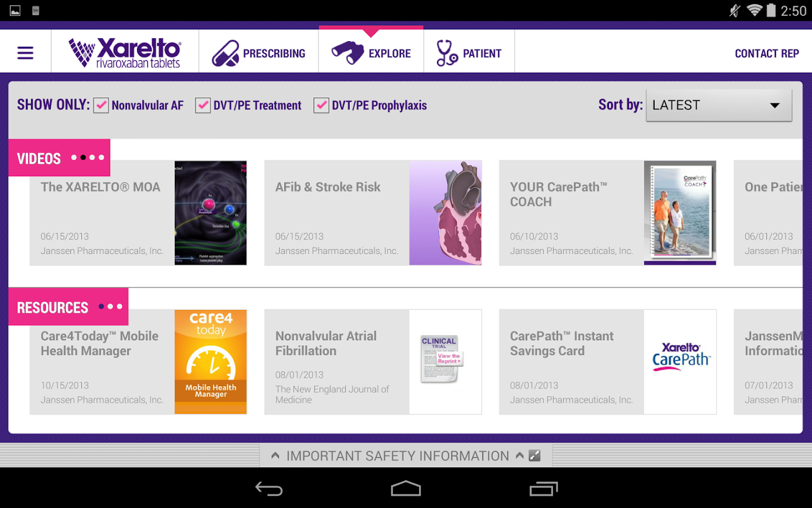Tap the Care4Today Mobile Health Manager icon
This screenshot has width=812, height=508.
point(211,362)
